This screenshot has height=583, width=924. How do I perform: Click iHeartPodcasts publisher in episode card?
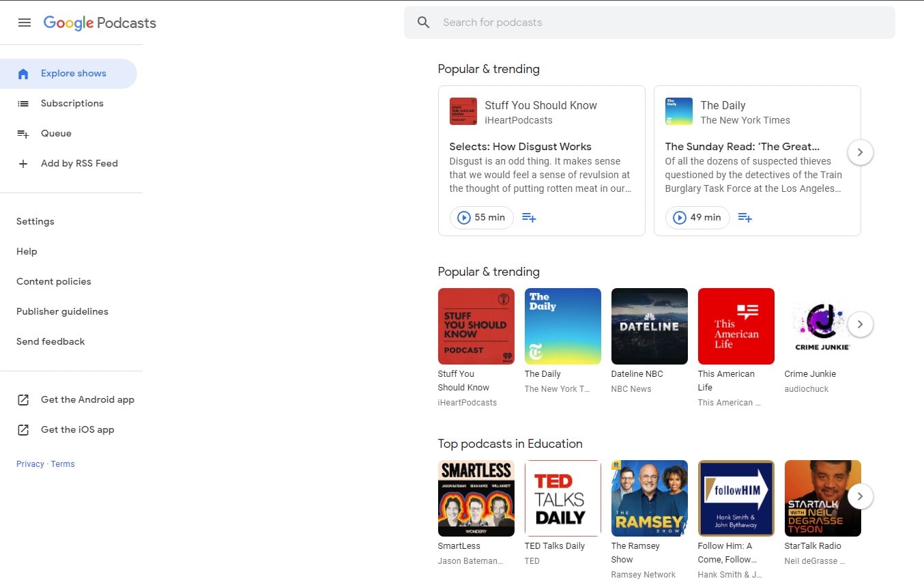519,120
